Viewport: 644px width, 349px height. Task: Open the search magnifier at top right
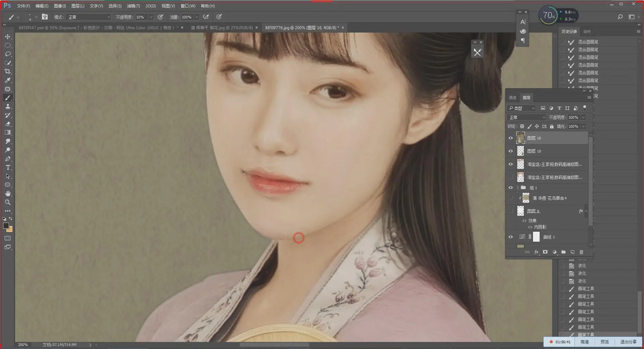point(620,17)
